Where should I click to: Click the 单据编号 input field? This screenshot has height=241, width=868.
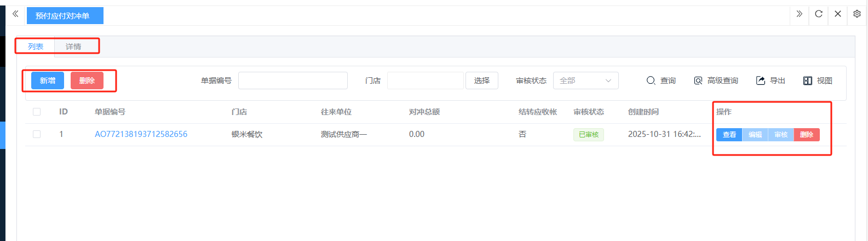click(x=292, y=81)
